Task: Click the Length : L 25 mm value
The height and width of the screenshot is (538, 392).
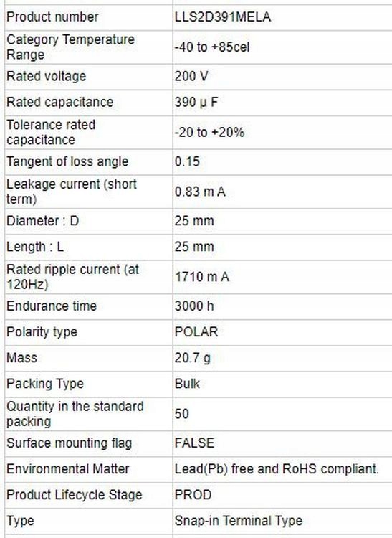Action: [x=194, y=247]
